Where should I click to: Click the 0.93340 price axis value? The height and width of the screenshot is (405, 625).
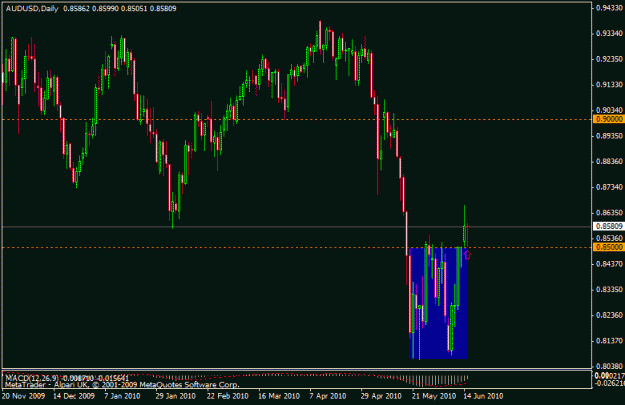point(609,33)
